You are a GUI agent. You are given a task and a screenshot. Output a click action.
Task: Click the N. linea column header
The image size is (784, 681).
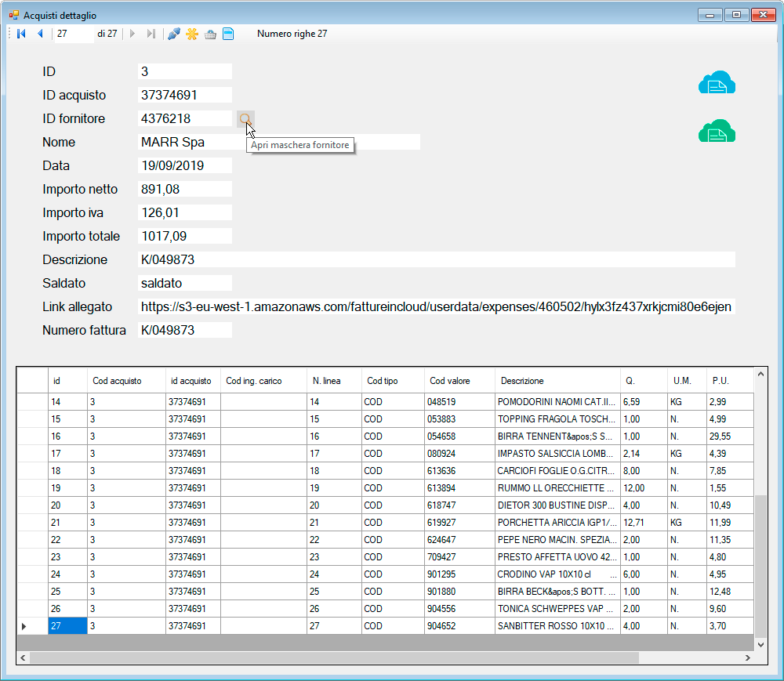(334, 381)
